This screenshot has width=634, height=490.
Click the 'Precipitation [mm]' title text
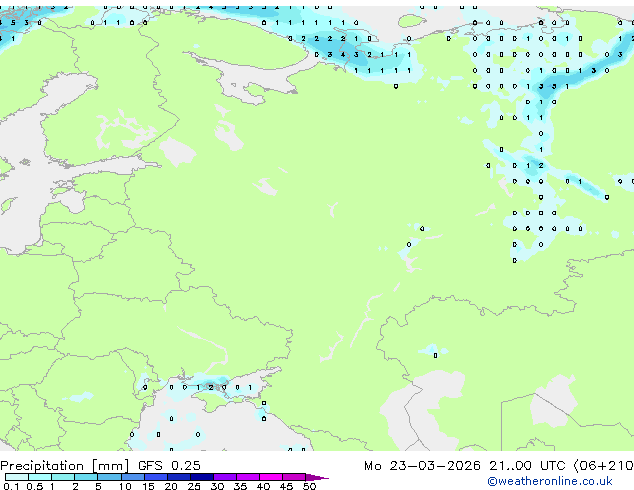[x=65, y=466]
